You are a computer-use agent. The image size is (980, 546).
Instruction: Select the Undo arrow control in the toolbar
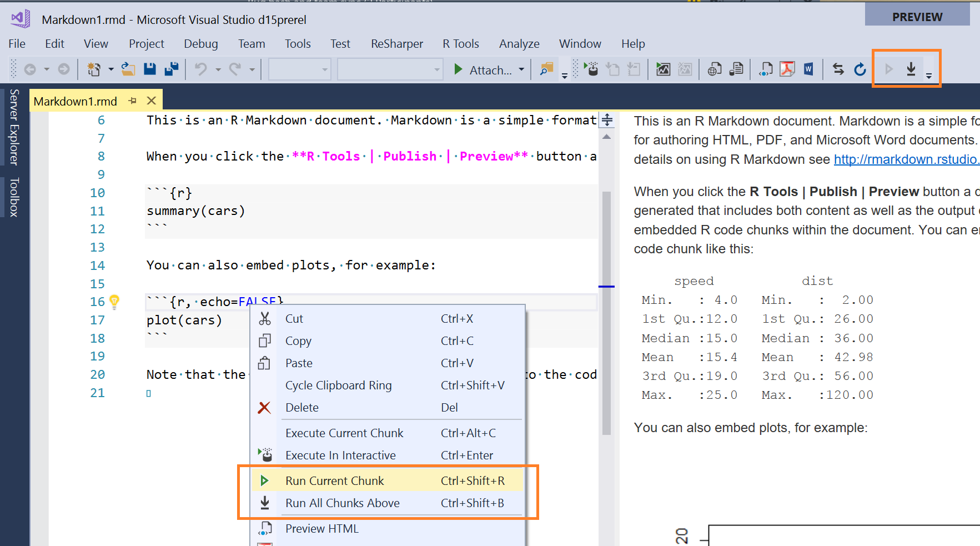click(201, 69)
